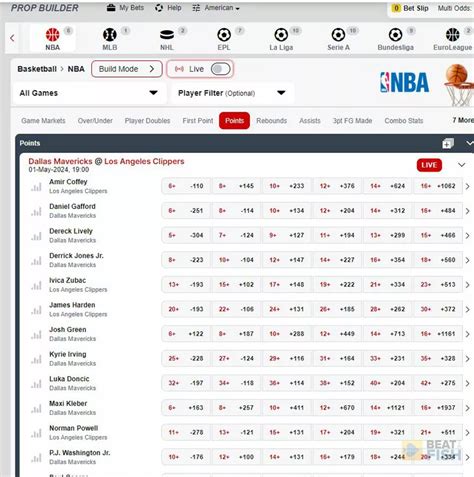Open My Bets briefcase icon
474x477 pixels.
111,8
